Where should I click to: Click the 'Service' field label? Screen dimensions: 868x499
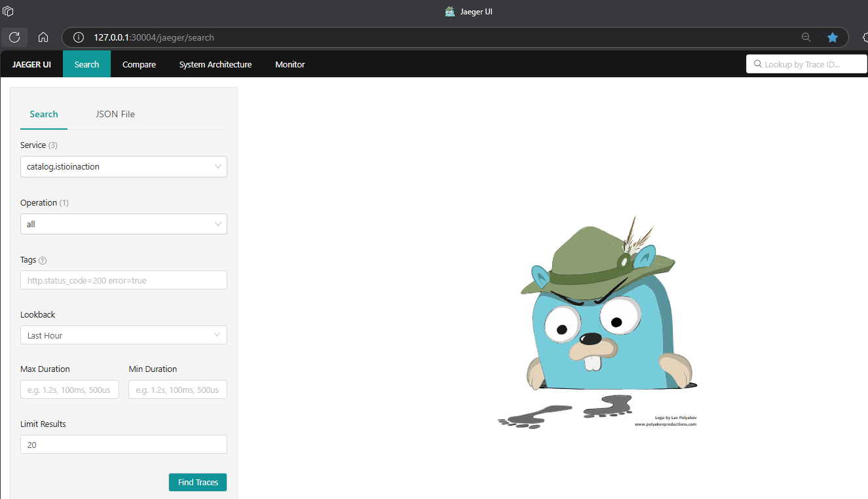tap(33, 145)
